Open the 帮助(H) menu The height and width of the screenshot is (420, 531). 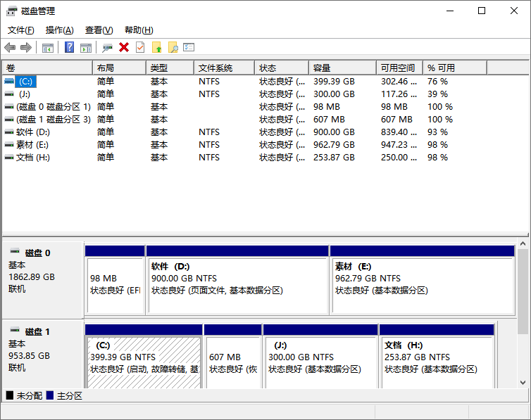(139, 30)
